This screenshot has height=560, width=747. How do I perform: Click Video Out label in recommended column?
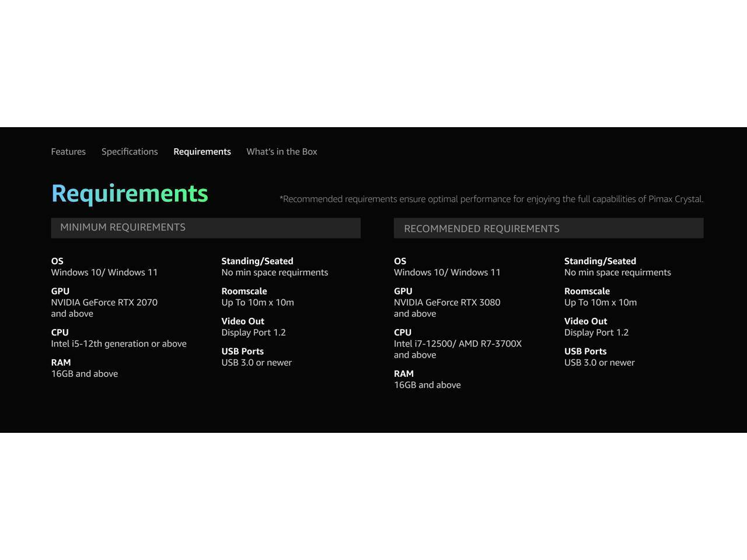(586, 321)
